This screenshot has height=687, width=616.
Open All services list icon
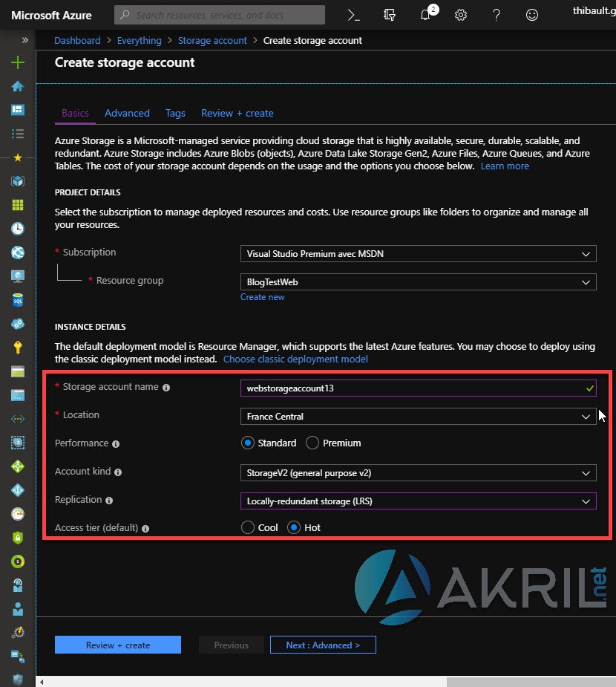click(x=18, y=134)
